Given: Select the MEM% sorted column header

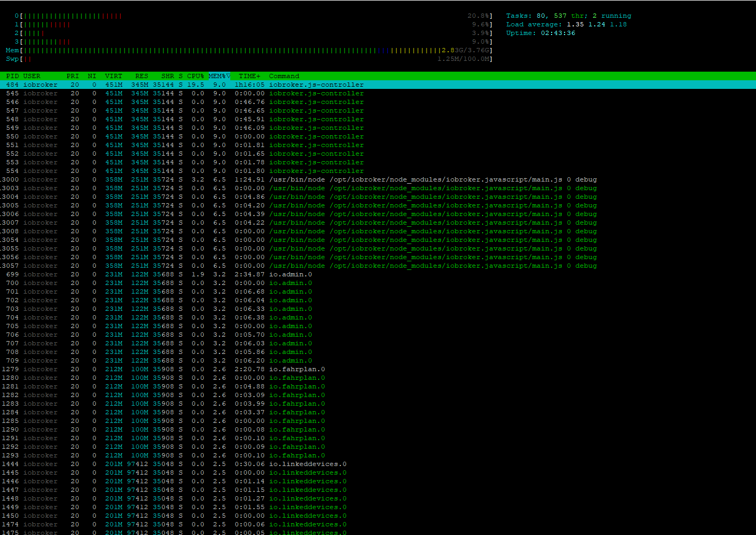Looking at the screenshot, I should [x=219, y=76].
